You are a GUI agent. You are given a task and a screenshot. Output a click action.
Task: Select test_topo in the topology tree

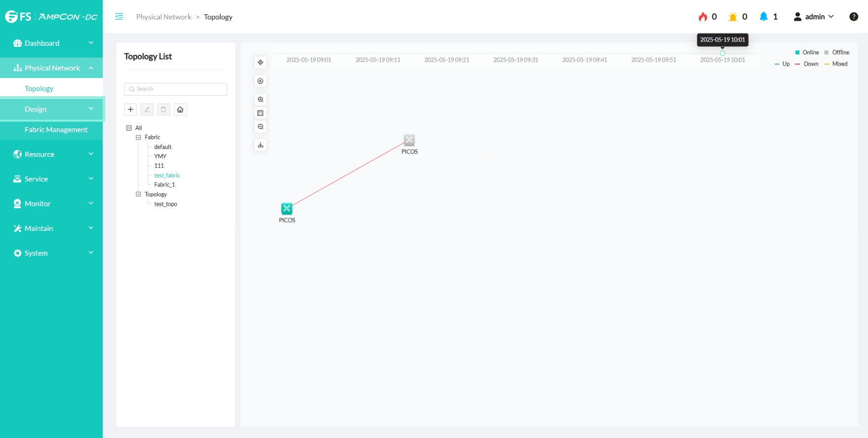click(166, 204)
